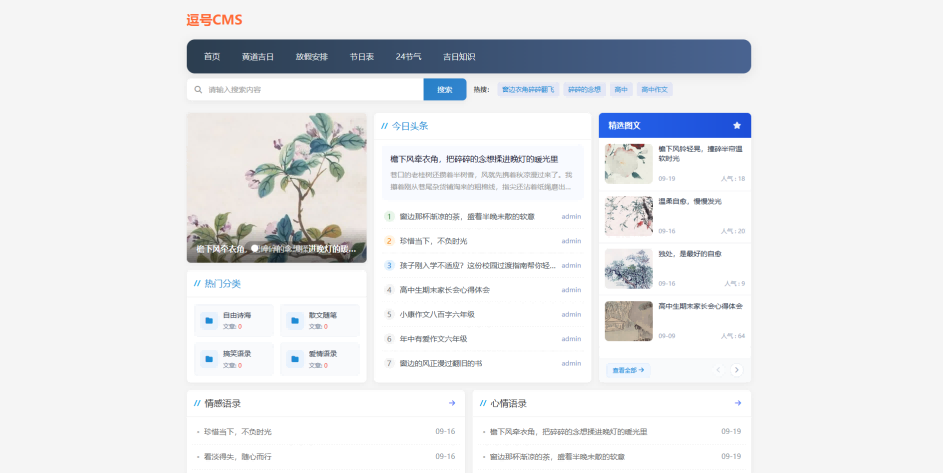Open thumbnail beside 独处，是最好的自愈
The width and height of the screenshot is (943, 473).
click(x=628, y=268)
